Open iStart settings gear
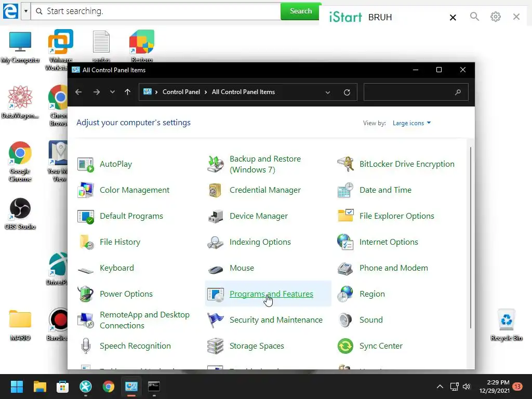 495,17
